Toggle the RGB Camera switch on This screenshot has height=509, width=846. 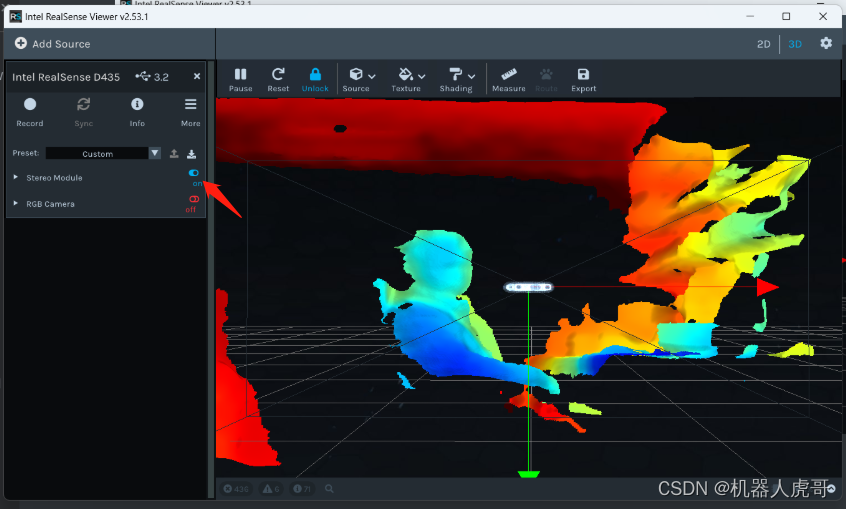(x=194, y=199)
